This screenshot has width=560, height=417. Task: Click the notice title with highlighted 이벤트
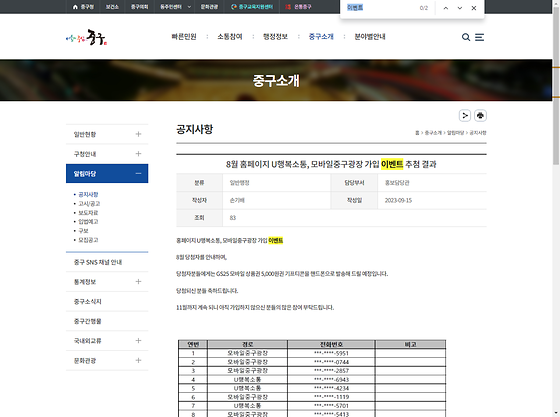331,164
